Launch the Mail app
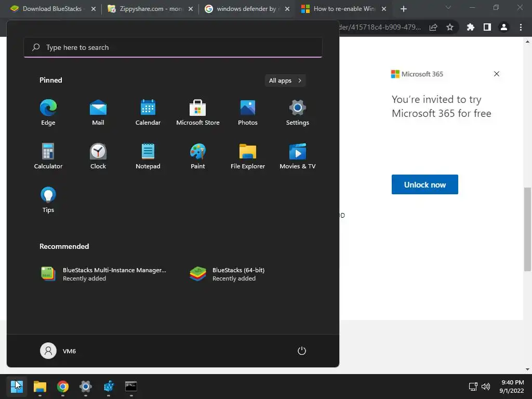Viewport: 532px width, 399px height. tap(98, 113)
